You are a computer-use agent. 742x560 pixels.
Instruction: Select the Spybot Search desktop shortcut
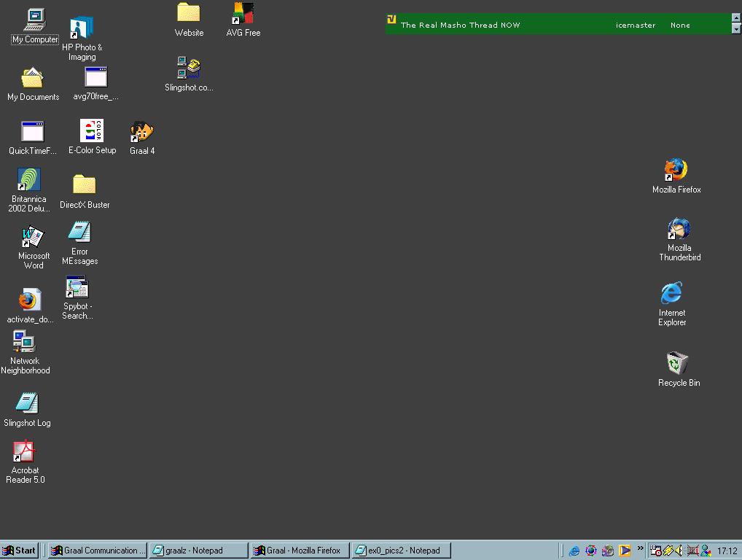point(77,288)
